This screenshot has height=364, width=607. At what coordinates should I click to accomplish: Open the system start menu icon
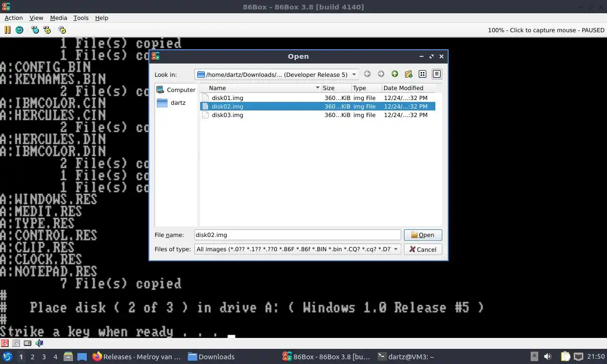click(8, 357)
